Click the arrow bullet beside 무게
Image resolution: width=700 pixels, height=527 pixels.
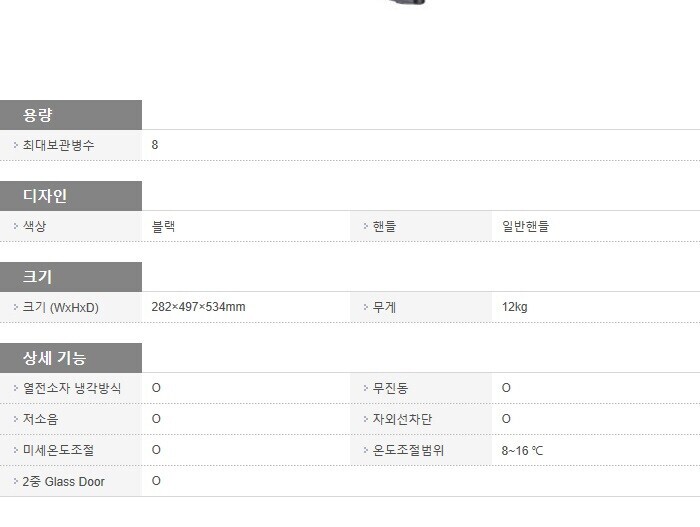(x=365, y=307)
